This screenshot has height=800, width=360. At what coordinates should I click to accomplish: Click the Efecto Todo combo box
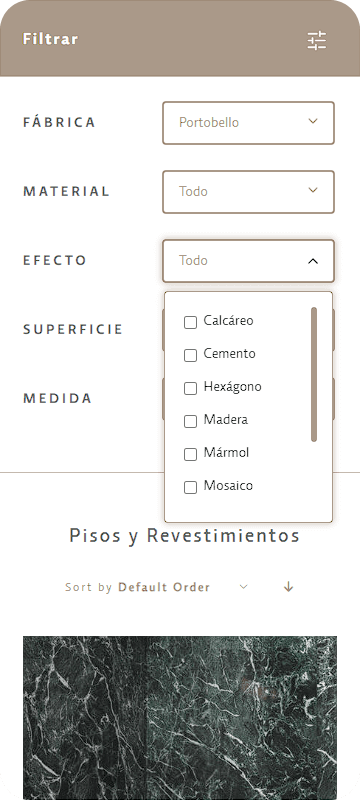click(x=248, y=261)
